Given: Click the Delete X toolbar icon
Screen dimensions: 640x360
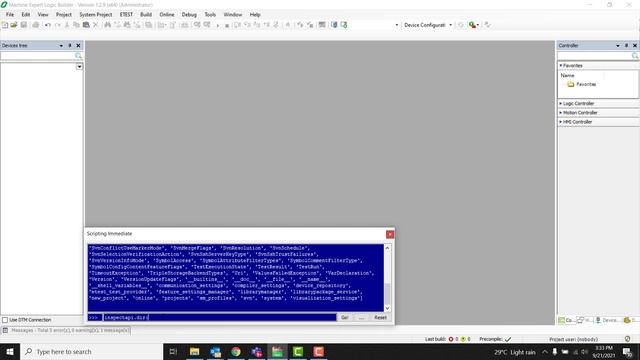Looking at the screenshot, I should 96,25.
